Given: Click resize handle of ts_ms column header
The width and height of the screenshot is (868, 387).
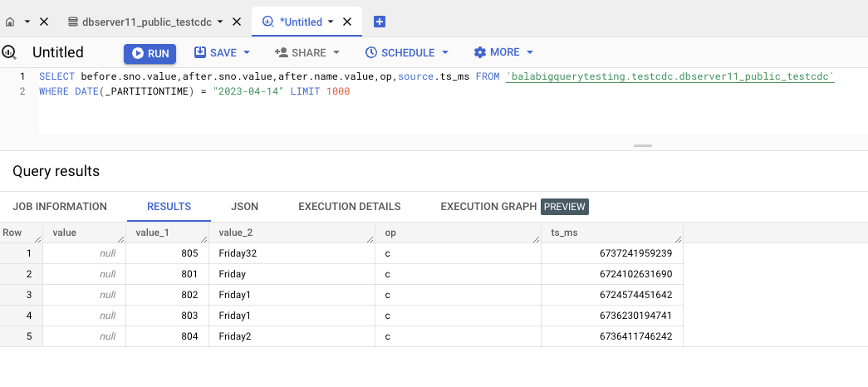Looking at the screenshot, I should [678, 238].
